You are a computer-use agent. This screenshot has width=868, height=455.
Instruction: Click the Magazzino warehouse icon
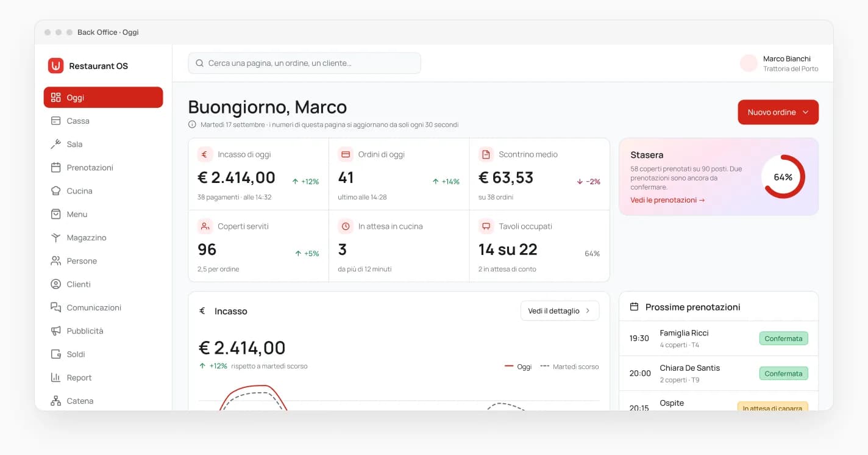56,237
